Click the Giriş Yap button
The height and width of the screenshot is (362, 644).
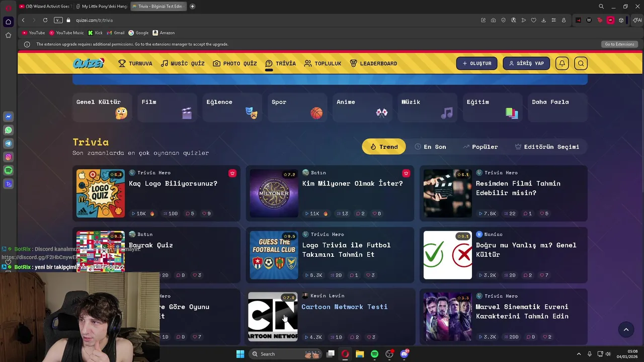point(526,63)
